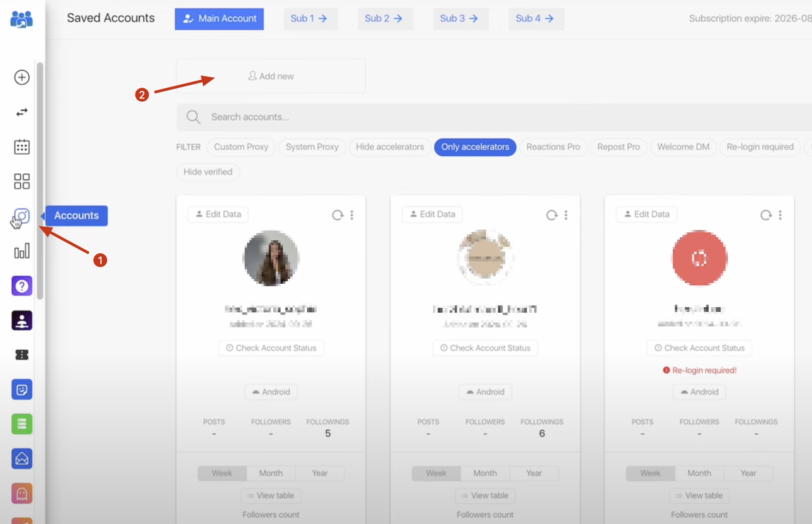Open three-dot menu on second account card
812x524 pixels.
[566, 215]
